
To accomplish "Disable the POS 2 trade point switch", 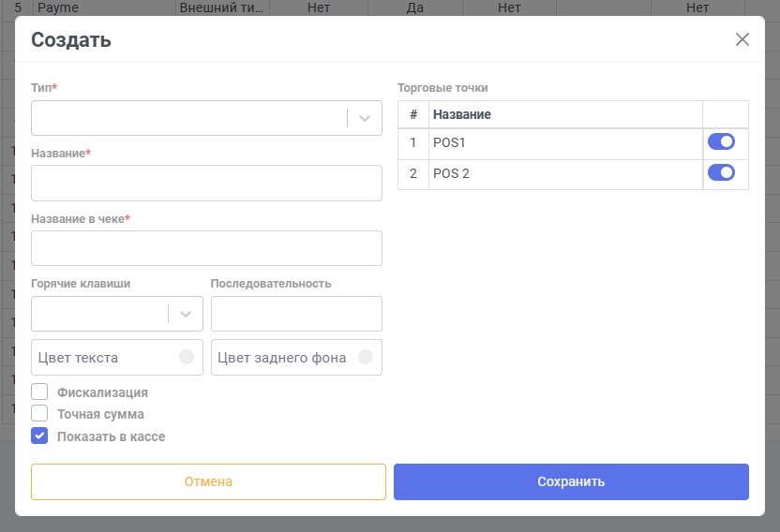I will pos(721,172).
